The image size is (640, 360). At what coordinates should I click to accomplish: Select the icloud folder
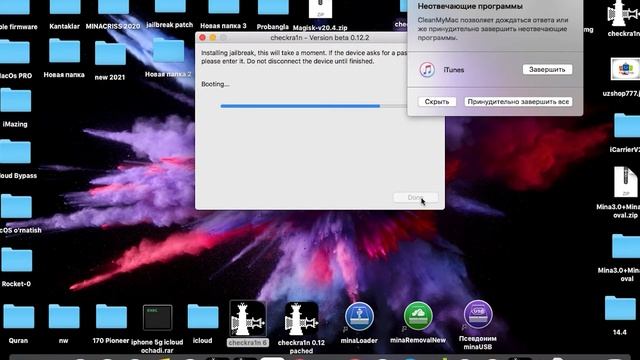(203, 317)
